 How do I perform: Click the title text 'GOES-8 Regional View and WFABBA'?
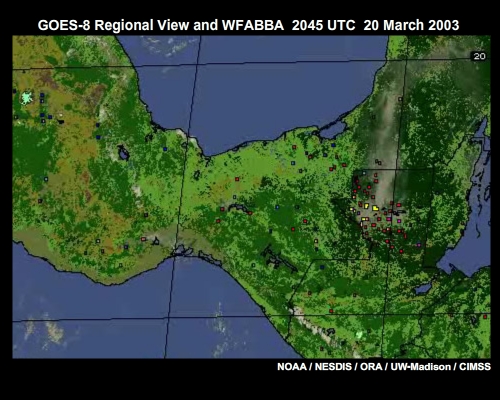[161, 25]
